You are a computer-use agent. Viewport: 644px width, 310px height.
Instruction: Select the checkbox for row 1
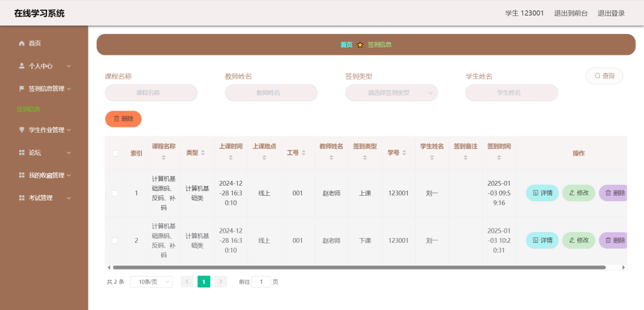point(115,193)
